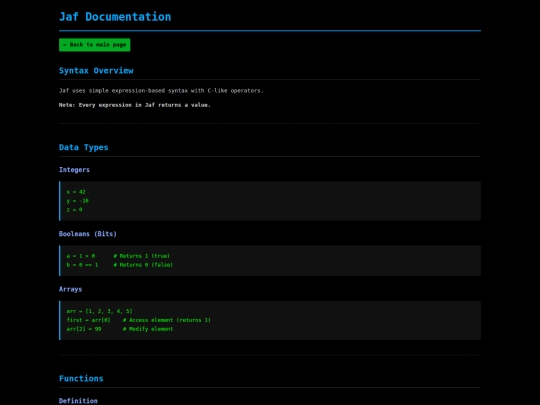Click the code line arr[2] = 99
Image resolution: width=540 pixels, height=405 pixels.
[84, 329]
